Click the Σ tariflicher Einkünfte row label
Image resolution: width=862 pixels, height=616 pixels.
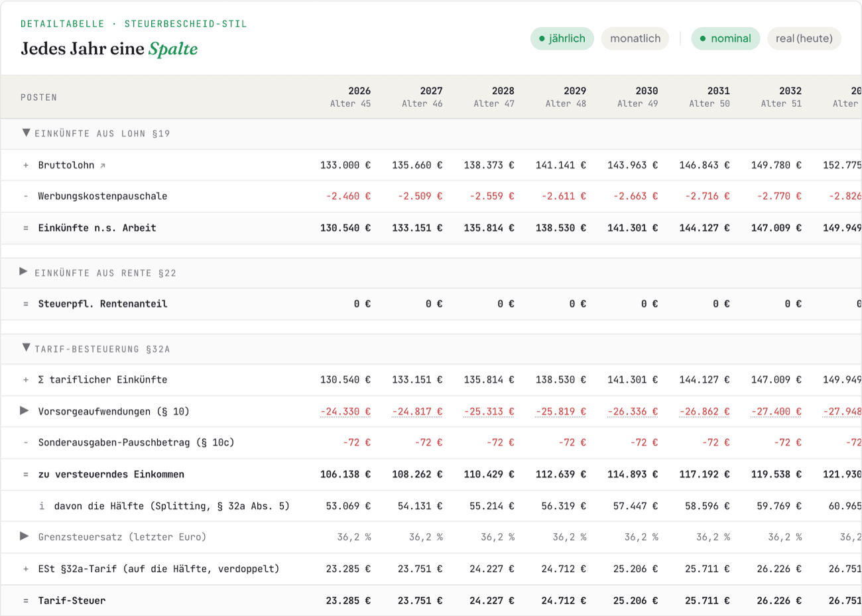pyautogui.click(x=103, y=380)
